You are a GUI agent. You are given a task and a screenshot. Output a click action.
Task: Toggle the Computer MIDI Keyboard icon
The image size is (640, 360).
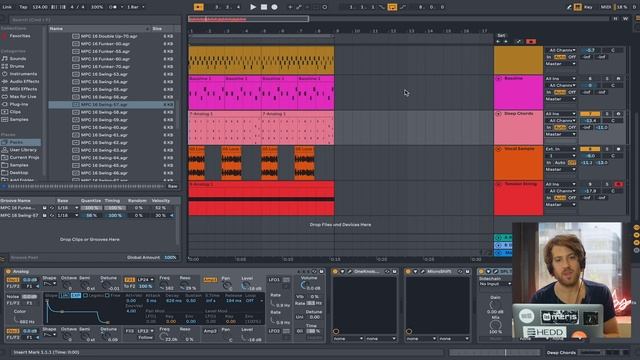(x=578, y=7)
